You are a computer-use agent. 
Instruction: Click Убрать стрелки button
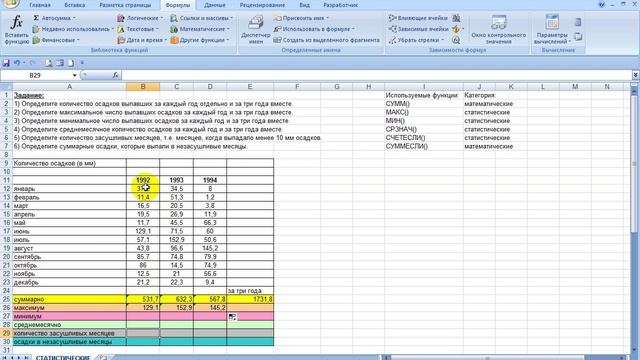pos(416,40)
